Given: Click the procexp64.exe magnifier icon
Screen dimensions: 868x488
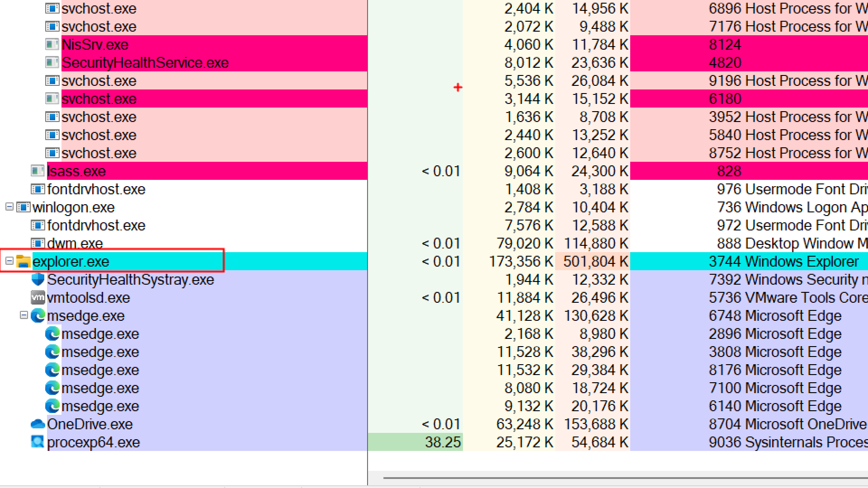Looking at the screenshot, I should 38,442.
